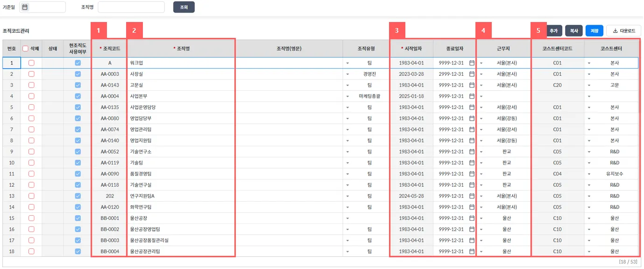Toggle 현조직도 사용여부 for 울산공장 row
The image size is (644, 269).
tap(78, 218)
